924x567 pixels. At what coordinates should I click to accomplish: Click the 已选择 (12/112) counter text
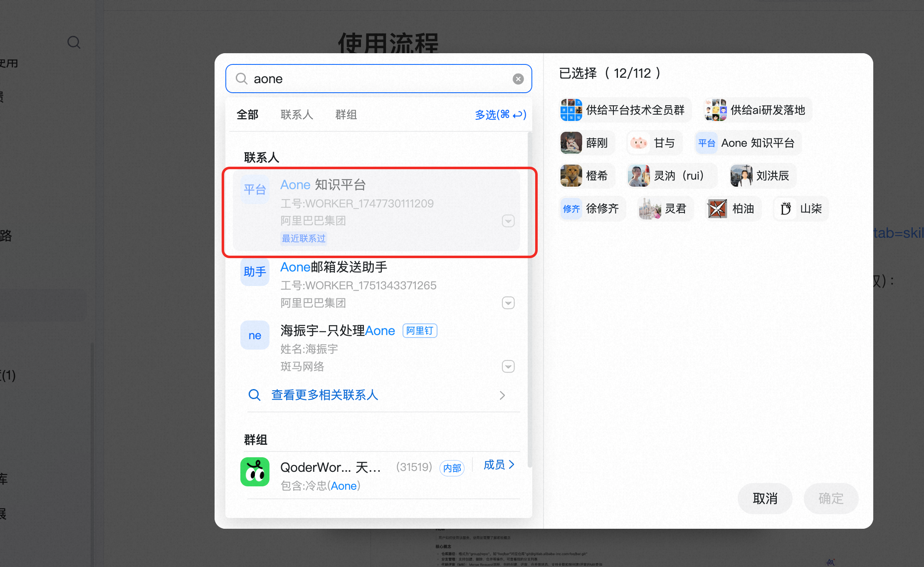pyautogui.click(x=610, y=73)
